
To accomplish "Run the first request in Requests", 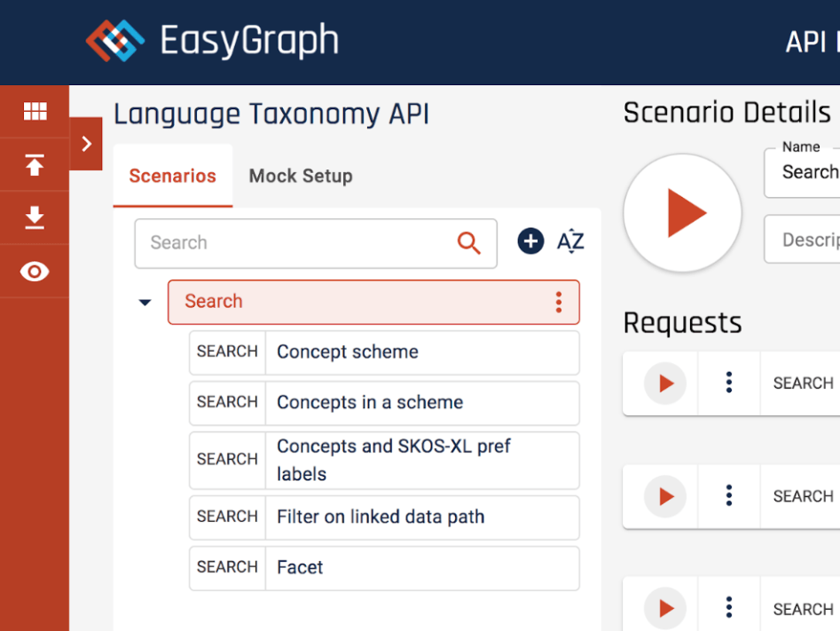I will click(665, 383).
